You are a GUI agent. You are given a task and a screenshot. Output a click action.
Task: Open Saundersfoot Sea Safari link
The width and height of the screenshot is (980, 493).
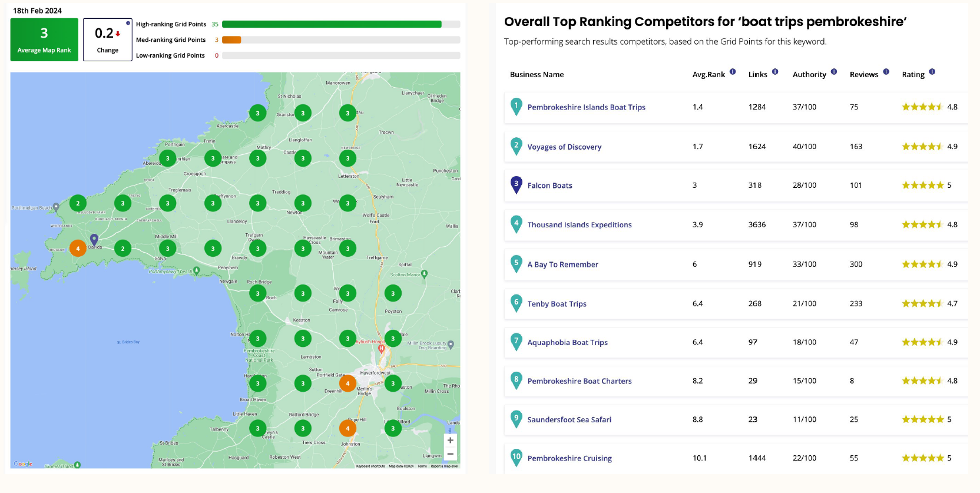click(x=569, y=420)
